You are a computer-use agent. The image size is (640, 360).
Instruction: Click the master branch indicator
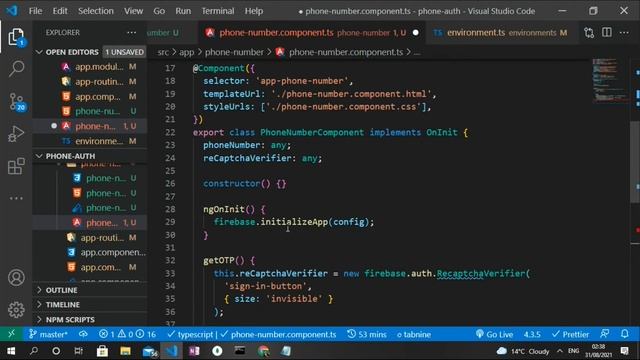[48, 334]
